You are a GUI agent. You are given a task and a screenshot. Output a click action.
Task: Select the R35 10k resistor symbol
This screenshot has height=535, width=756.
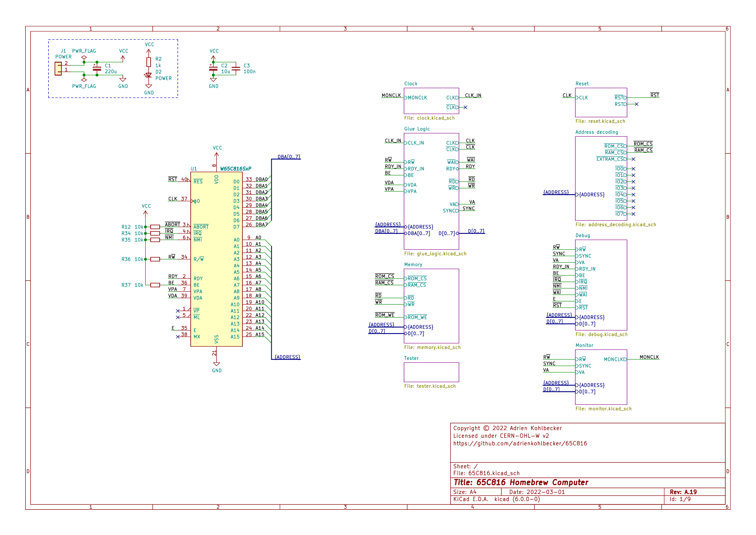coord(155,240)
